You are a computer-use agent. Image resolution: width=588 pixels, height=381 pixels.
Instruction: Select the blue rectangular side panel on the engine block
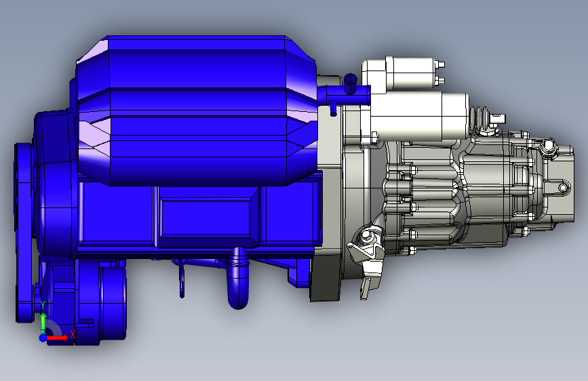[208, 218]
